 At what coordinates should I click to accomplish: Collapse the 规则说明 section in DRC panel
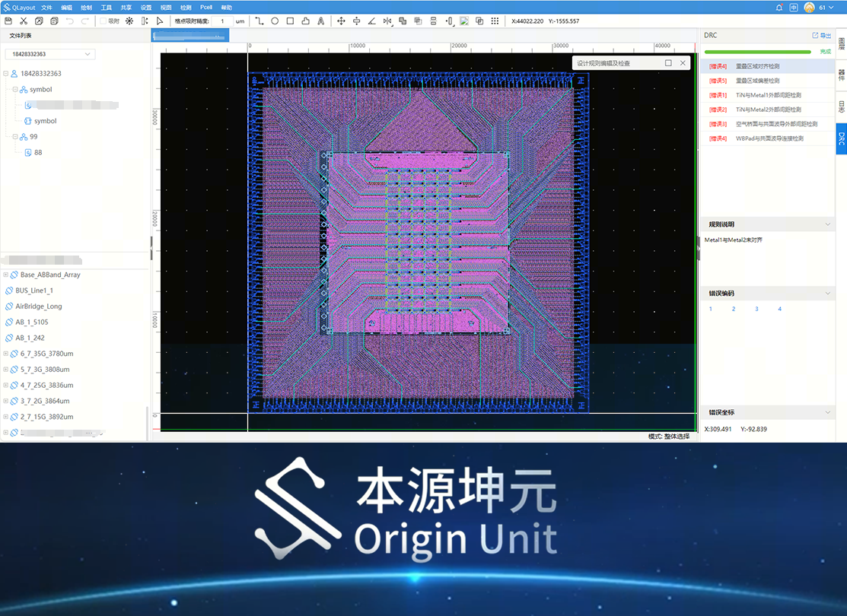[829, 224]
